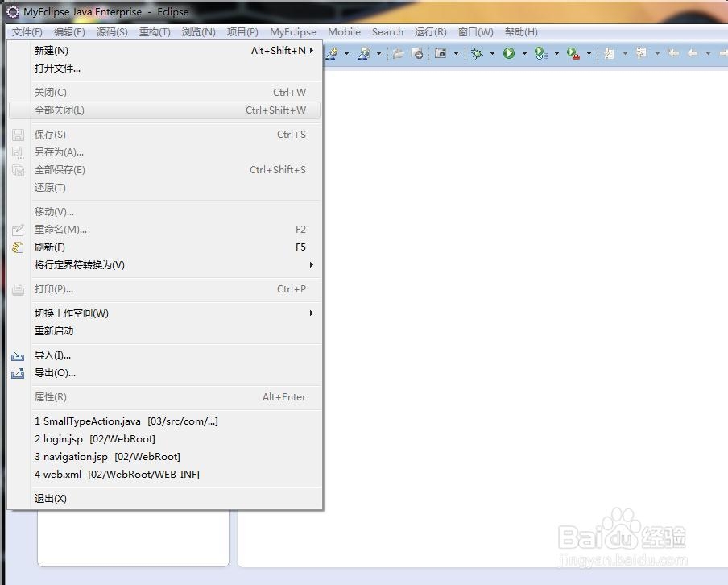Image resolution: width=728 pixels, height=585 pixels.
Task: Choose 还原(T) in the File menu
Action: (165, 188)
